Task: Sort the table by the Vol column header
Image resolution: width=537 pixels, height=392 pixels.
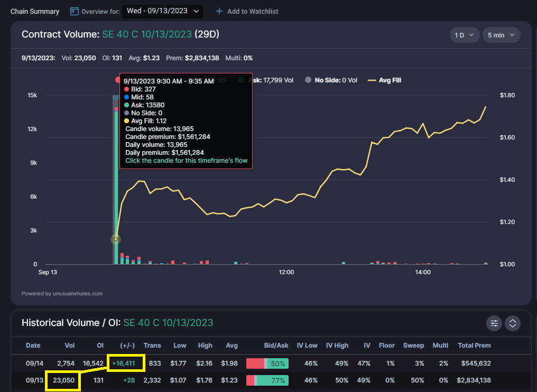Action: coord(69,346)
